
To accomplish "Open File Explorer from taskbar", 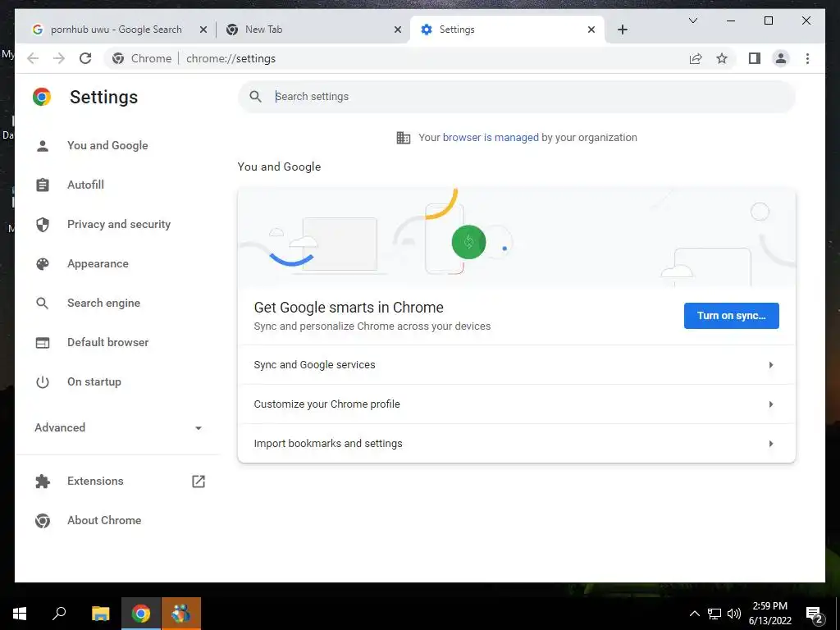I will pos(100,614).
